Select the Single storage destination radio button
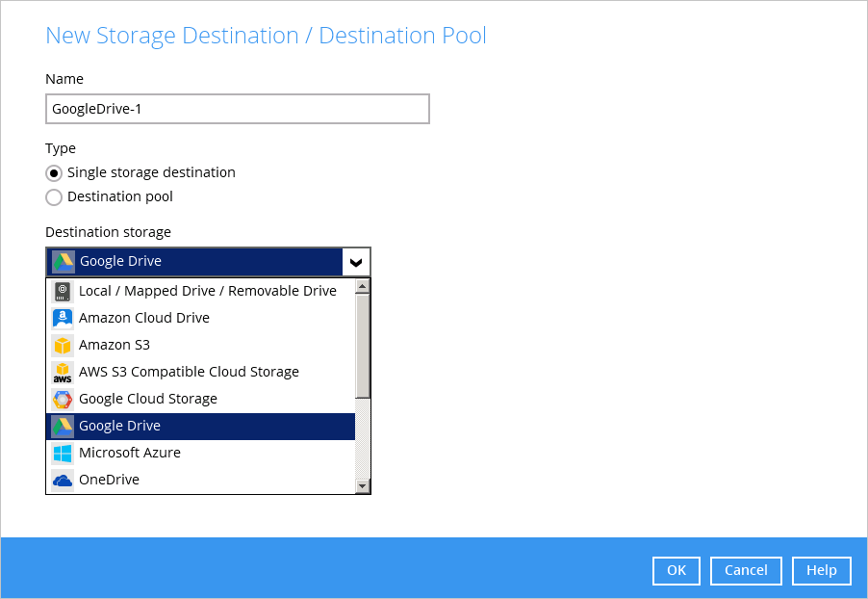This screenshot has width=868, height=599. tap(54, 173)
